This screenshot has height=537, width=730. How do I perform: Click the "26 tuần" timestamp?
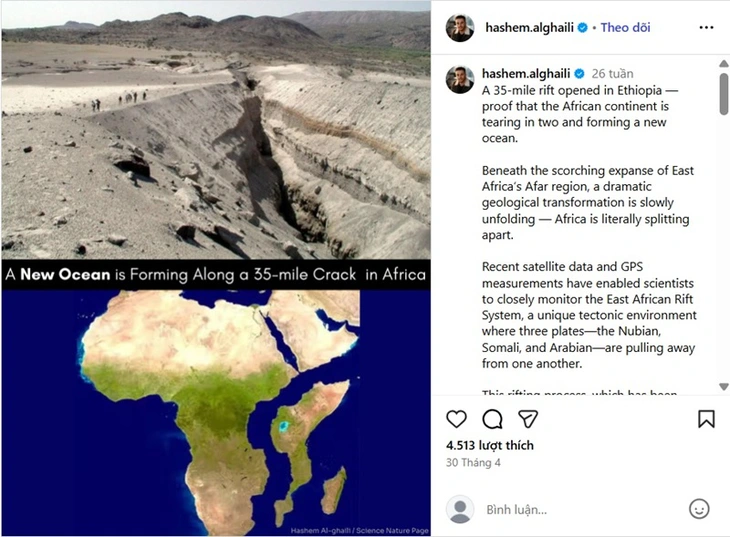(613, 74)
